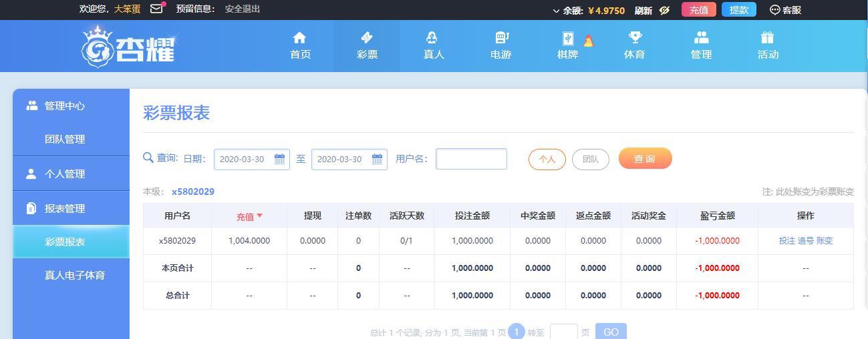Open the 体育 sports trophy icon

click(x=634, y=38)
